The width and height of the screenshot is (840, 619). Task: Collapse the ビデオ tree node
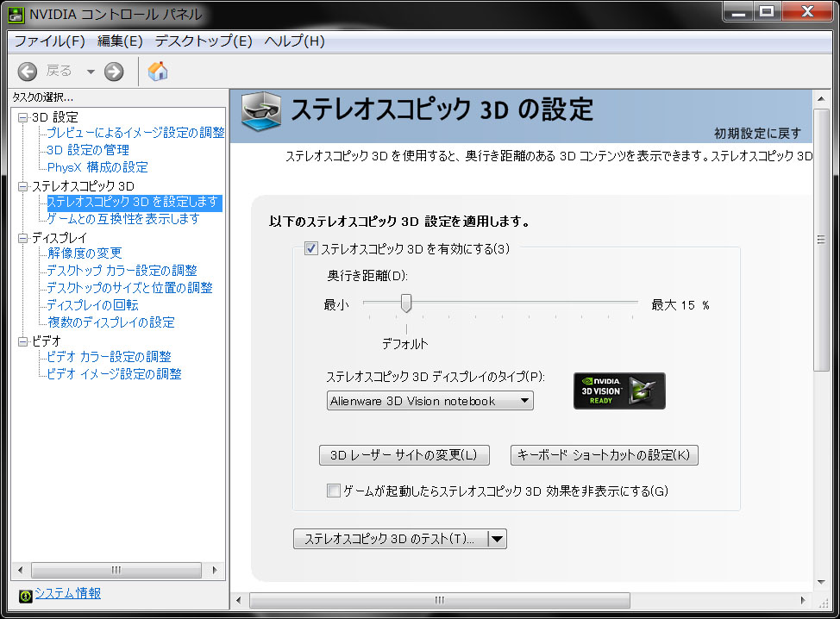point(22,341)
